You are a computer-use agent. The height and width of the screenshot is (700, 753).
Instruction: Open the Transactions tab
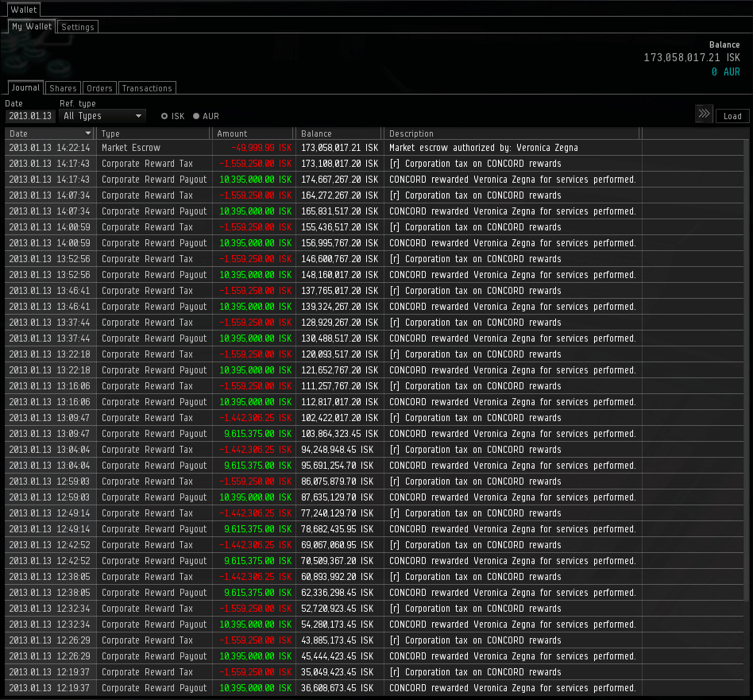[x=147, y=88]
